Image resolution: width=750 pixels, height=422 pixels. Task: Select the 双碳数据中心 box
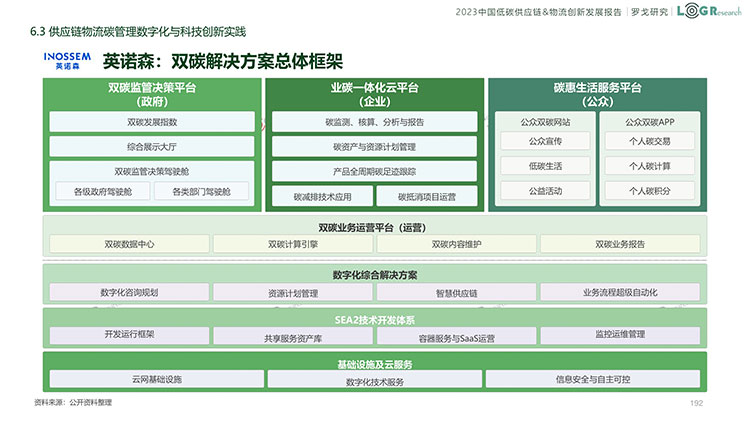[129, 244]
